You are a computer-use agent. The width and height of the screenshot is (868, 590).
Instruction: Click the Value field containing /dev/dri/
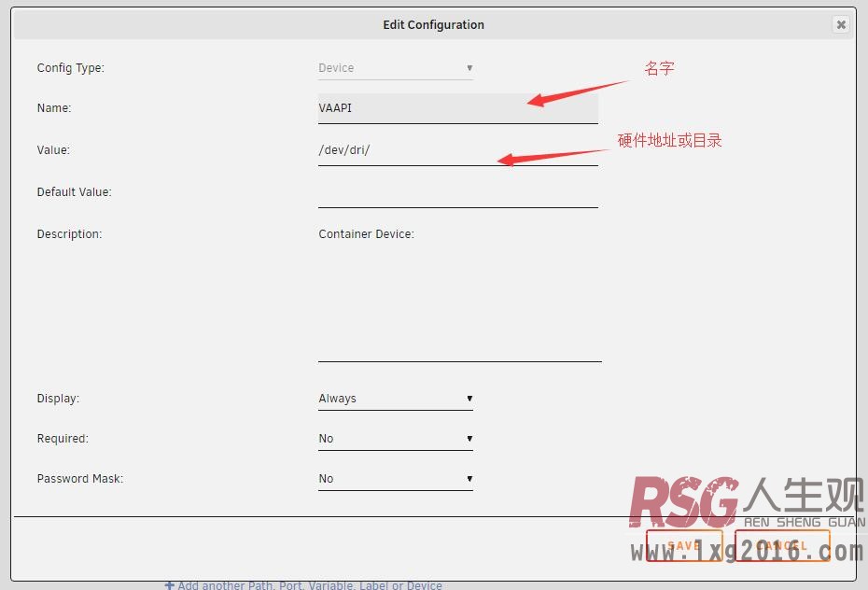coord(458,150)
